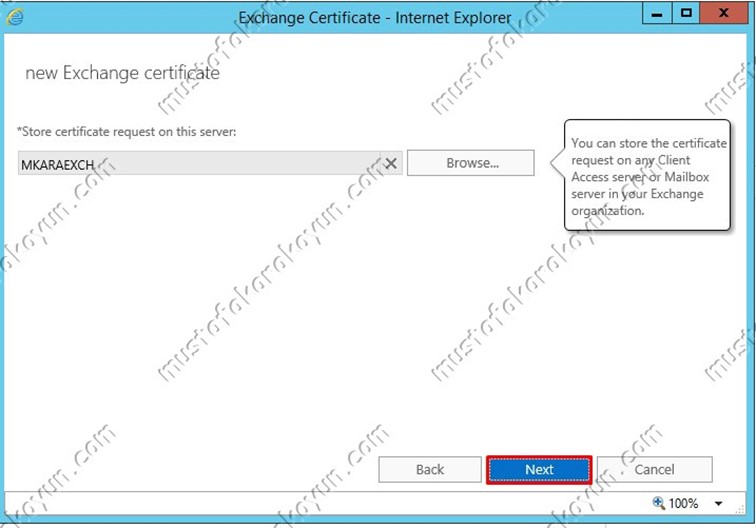Click Next to continue the certificate wizard
This screenshot has height=528, width=756.
[x=539, y=470]
